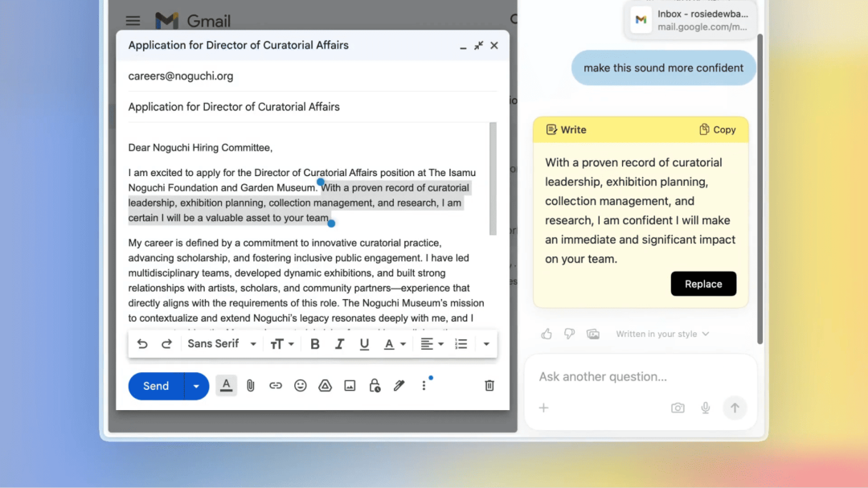Viewport: 868px width, 488px height.
Task: Add attachment with plus icon
Action: 543,408
